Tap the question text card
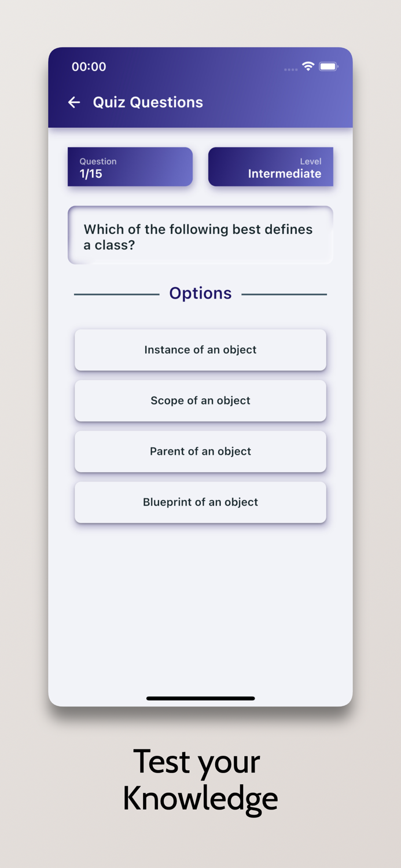Image resolution: width=401 pixels, height=868 pixels. [x=200, y=235]
